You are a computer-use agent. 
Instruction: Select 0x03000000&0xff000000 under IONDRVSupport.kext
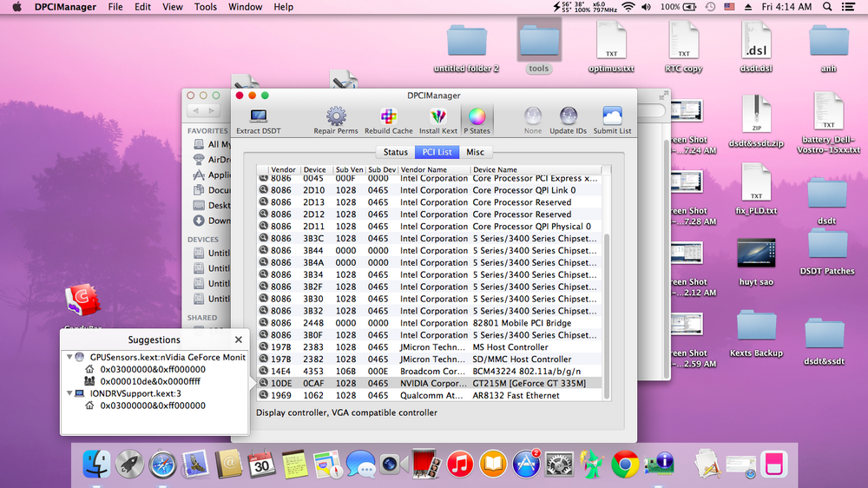pyautogui.click(x=152, y=406)
